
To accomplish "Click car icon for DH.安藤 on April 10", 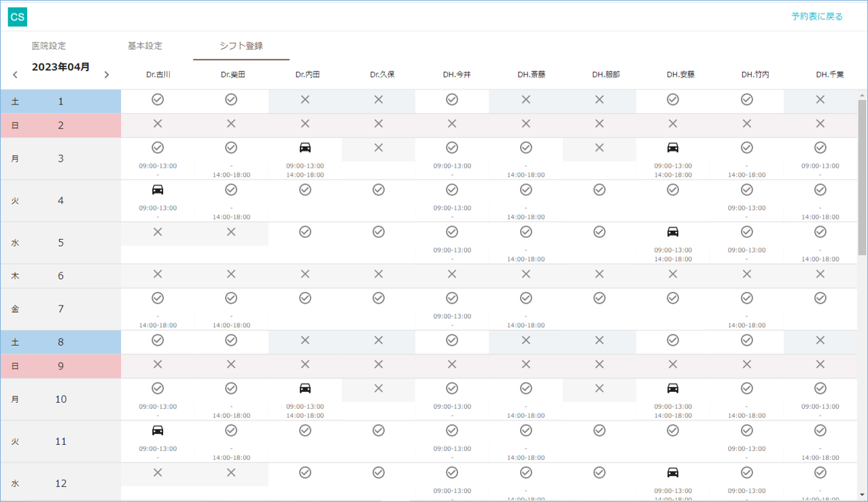I will point(673,389).
